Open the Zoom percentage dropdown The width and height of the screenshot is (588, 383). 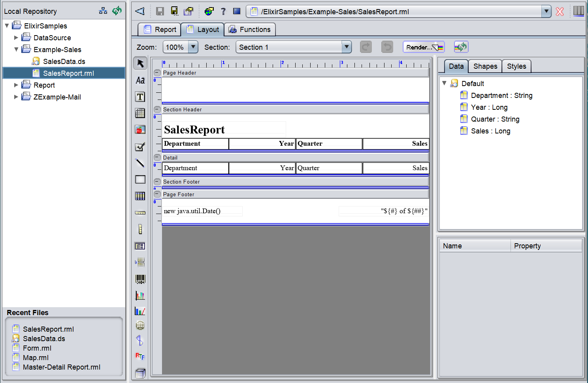point(193,47)
